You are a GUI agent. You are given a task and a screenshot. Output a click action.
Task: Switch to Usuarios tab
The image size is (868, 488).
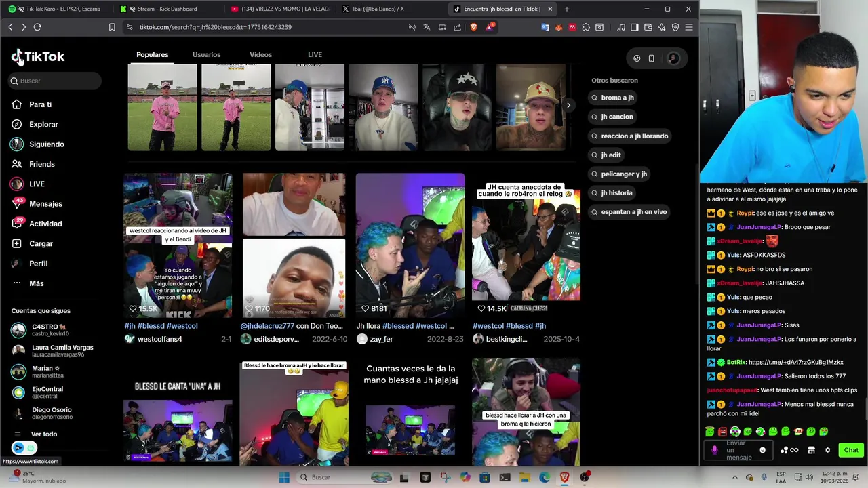coord(206,55)
